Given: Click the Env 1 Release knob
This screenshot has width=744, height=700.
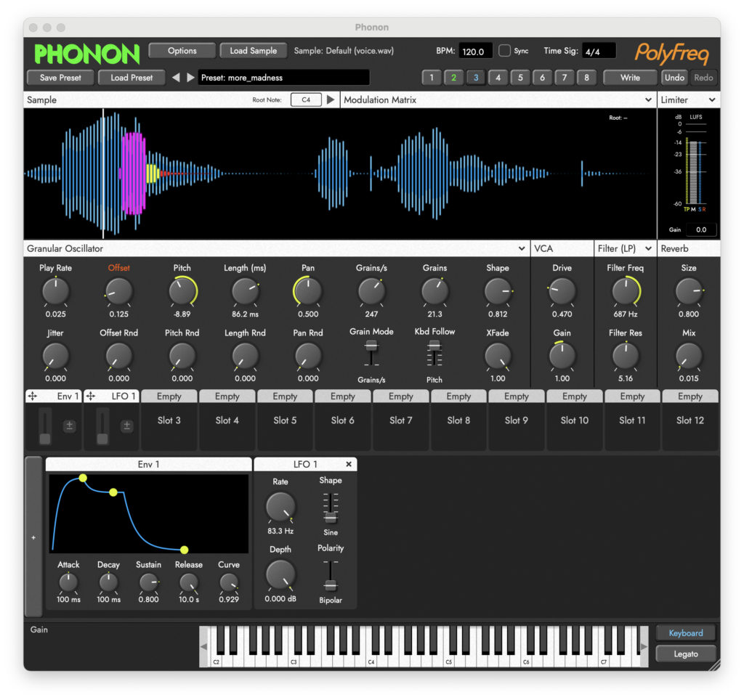Looking at the screenshot, I should point(189,582).
